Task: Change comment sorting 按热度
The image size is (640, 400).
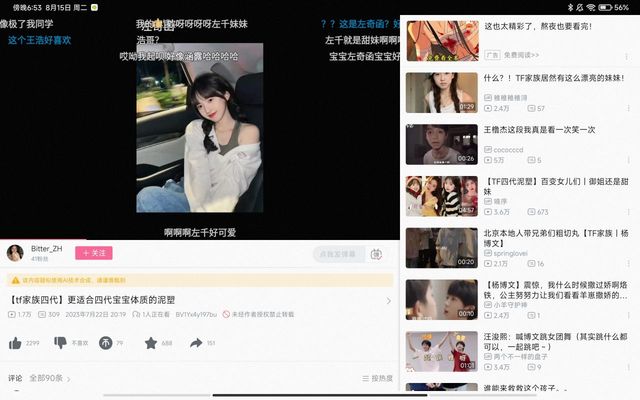Action: pyautogui.click(x=377, y=378)
